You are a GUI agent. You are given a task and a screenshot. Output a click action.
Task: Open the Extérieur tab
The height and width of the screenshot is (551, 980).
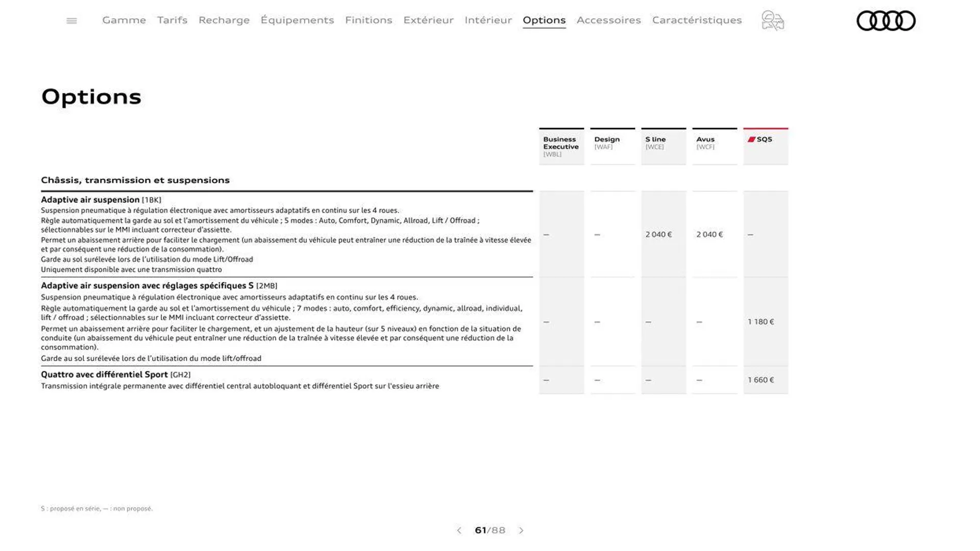click(x=428, y=20)
